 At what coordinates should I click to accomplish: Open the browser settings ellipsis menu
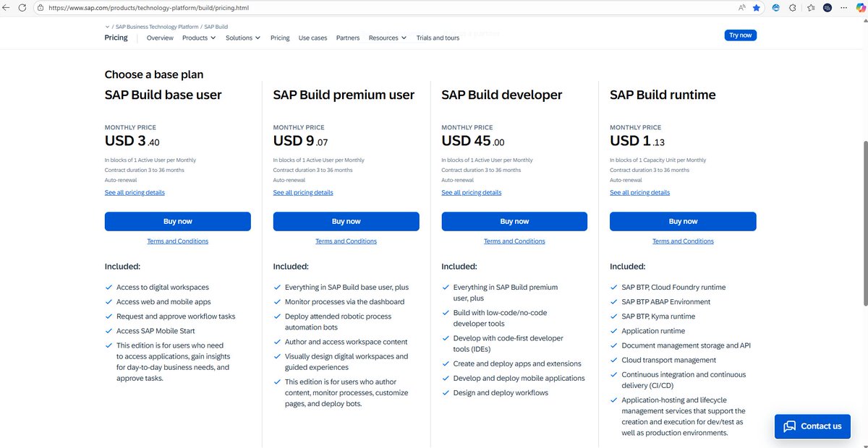tap(844, 8)
